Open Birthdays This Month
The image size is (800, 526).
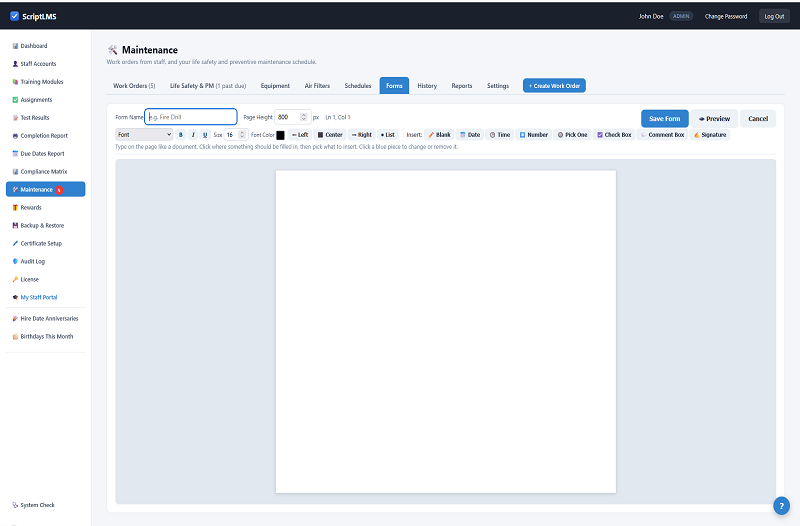click(45, 337)
